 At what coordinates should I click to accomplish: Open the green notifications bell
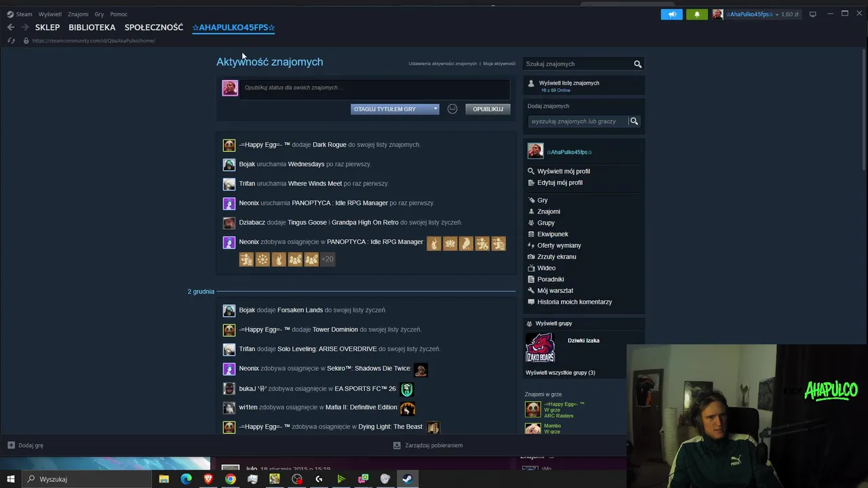tap(696, 14)
